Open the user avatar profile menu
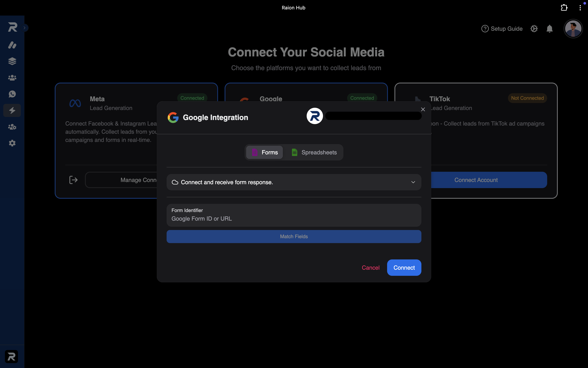This screenshot has height=368, width=588. (573, 29)
